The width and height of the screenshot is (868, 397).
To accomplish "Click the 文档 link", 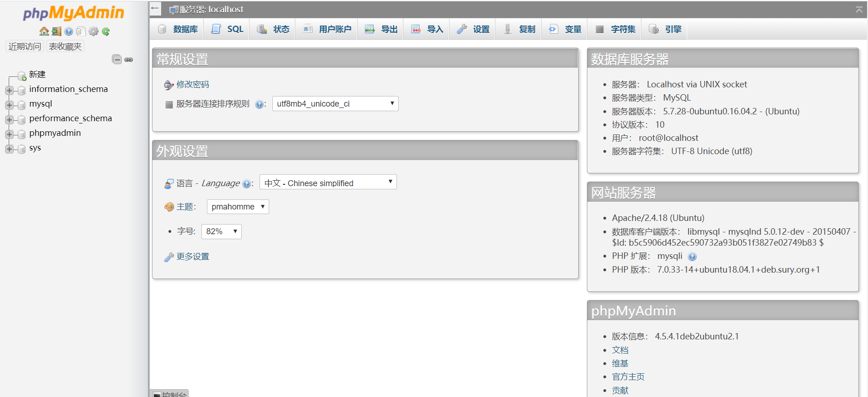I will tap(620, 350).
